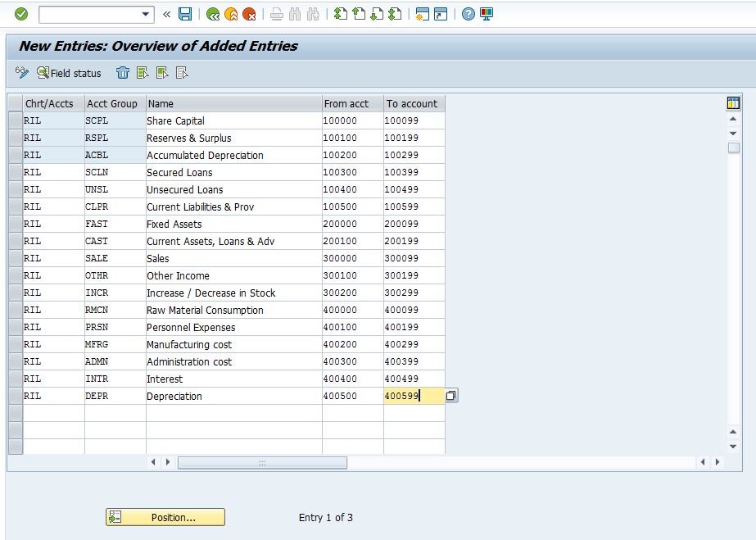Click the Name column header
The height and width of the screenshot is (540, 756).
pyautogui.click(x=233, y=104)
